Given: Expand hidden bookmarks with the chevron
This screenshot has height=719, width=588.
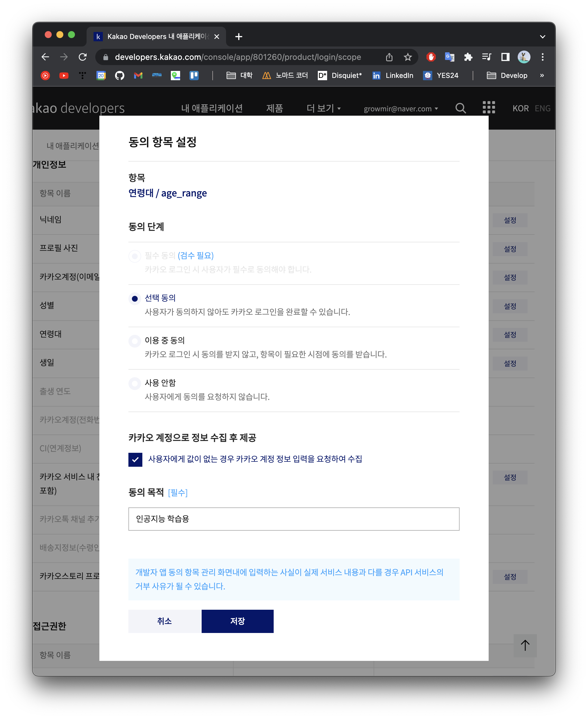Looking at the screenshot, I should click(x=542, y=75).
